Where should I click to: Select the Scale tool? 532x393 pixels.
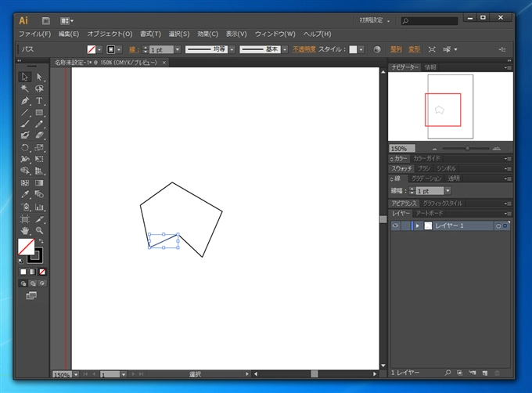coord(39,147)
